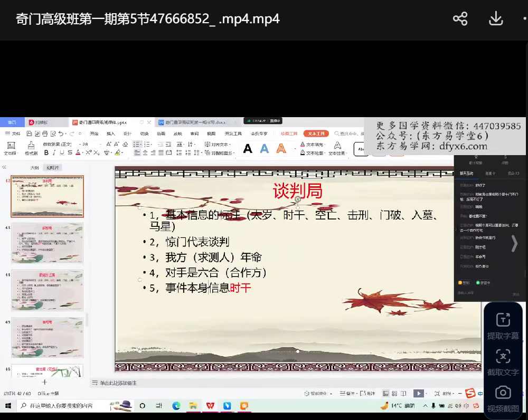Click the slide sorter grid view icon

pyautogui.click(x=394, y=393)
